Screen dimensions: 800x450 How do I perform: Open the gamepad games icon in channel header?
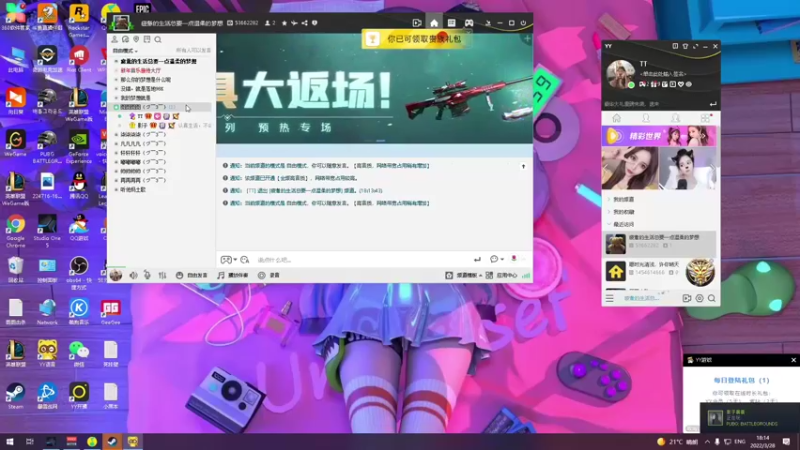coord(469,23)
